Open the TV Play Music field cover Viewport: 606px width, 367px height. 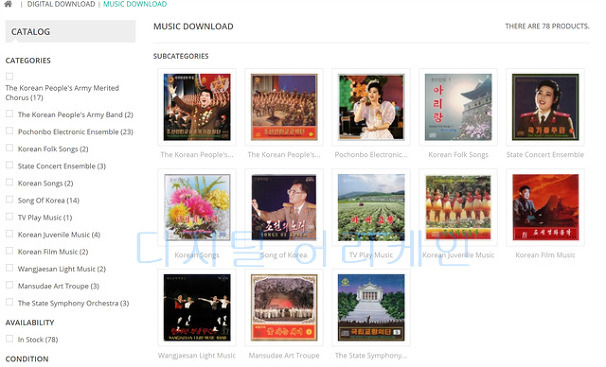click(371, 207)
